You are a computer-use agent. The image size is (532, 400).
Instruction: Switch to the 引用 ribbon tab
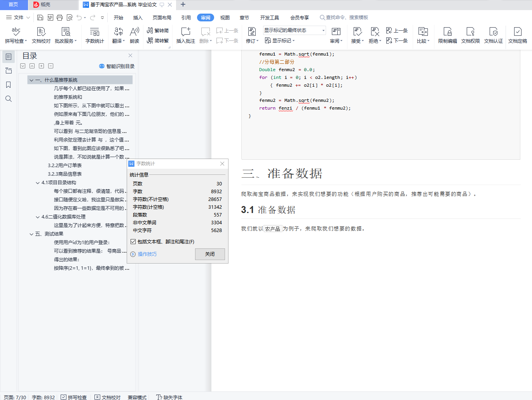[x=186, y=17]
